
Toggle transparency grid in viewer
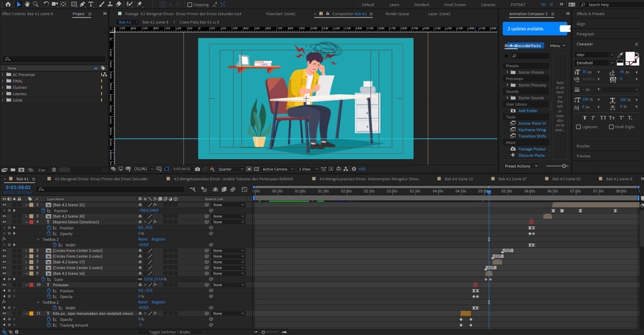(x=256, y=169)
